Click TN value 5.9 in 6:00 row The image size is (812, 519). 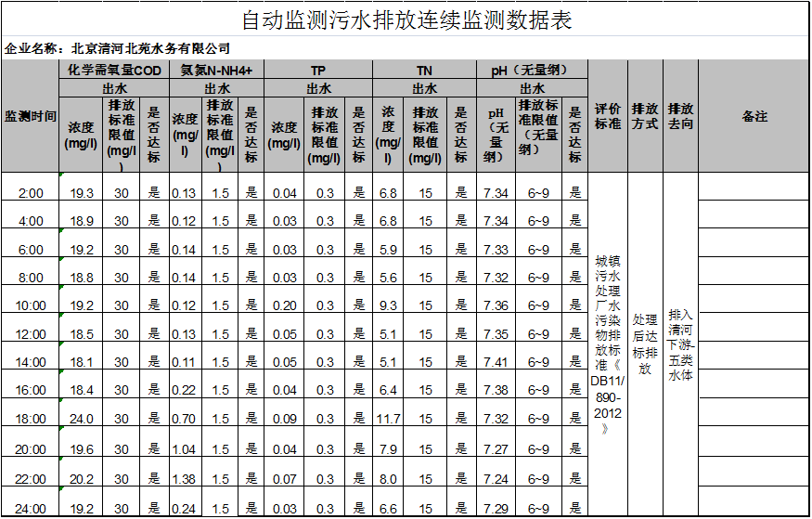(388, 243)
